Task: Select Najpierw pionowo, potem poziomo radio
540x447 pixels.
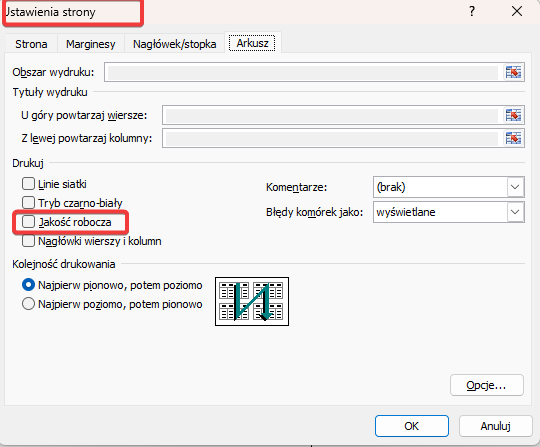Action: coord(28,285)
